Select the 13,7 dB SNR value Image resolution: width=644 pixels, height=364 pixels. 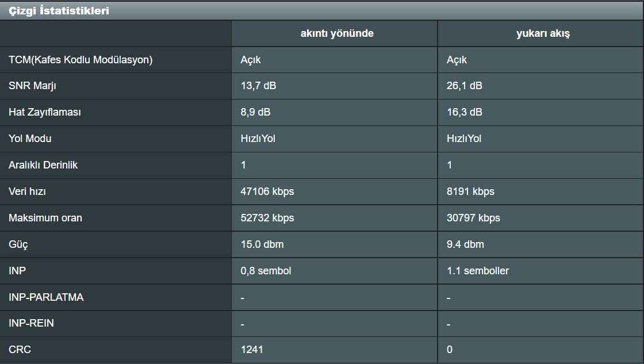[258, 86]
